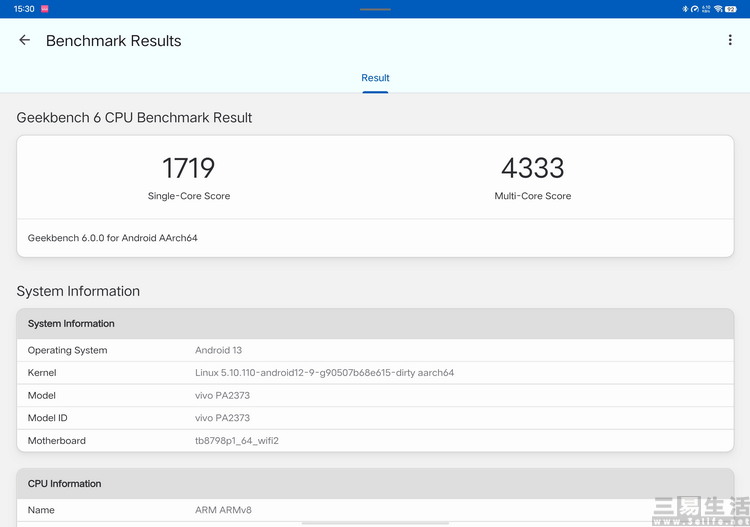Tap the 15:30 clock in the status bar

(x=24, y=9)
